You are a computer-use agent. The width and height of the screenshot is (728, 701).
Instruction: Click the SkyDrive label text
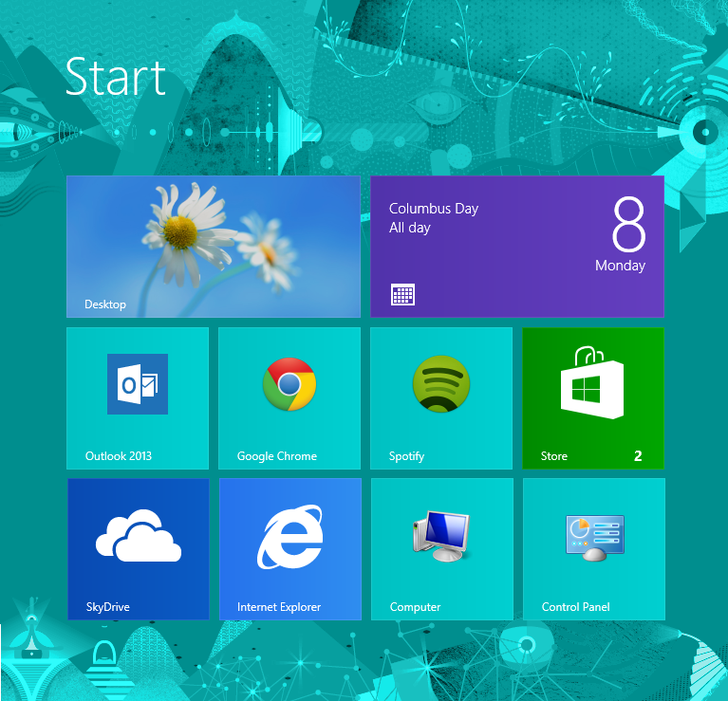(107, 607)
